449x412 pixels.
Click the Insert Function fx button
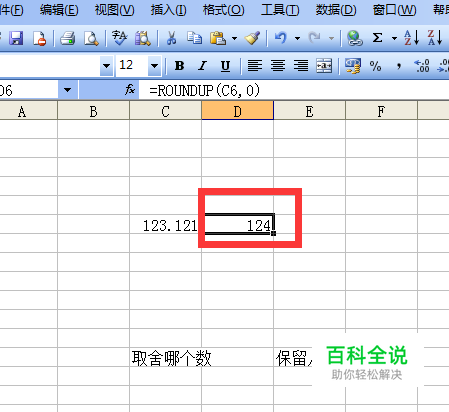130,89
